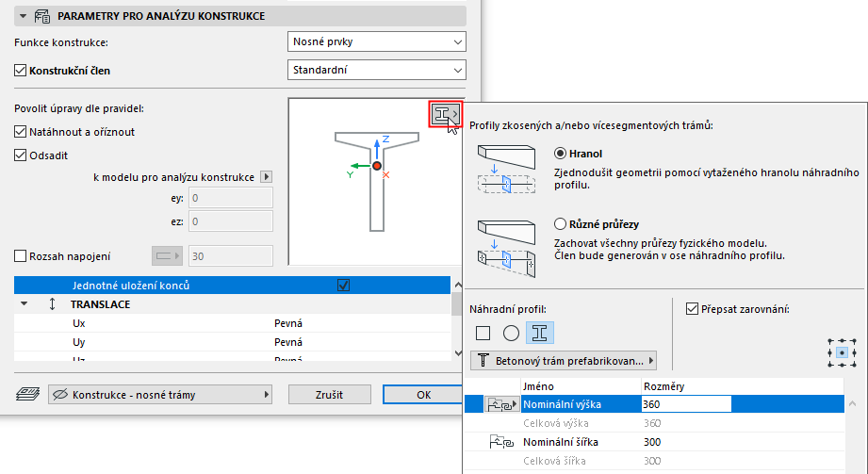Toggle Natáhnout a oříznout checkbox
Viewport: 868px width, 474px height.
(x=21, y=132)
